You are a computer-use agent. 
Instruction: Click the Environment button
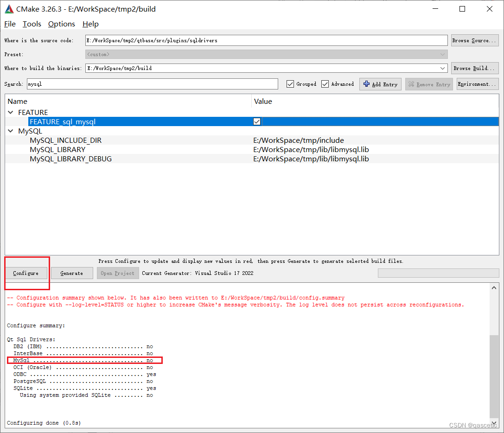(x=477, y=84)
